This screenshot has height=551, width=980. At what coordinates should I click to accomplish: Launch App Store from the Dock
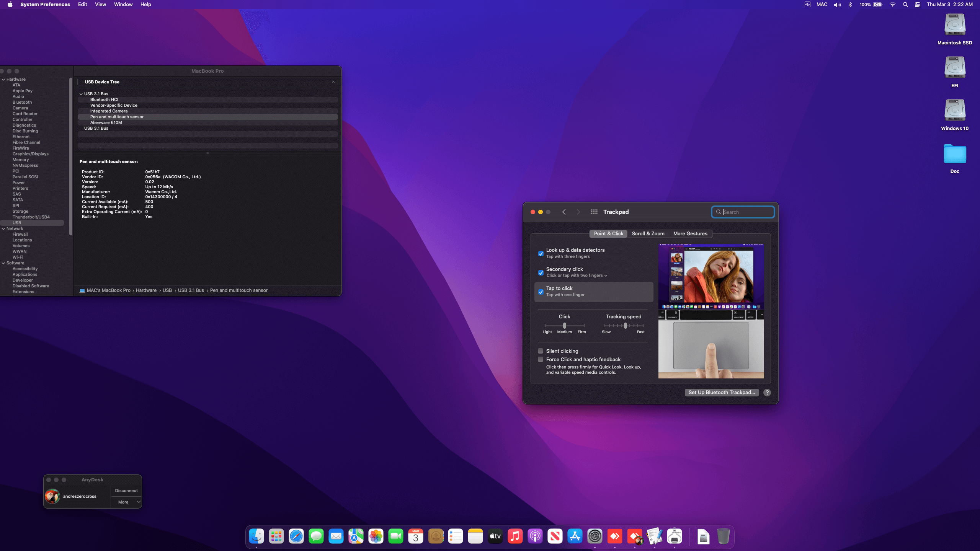575,536
